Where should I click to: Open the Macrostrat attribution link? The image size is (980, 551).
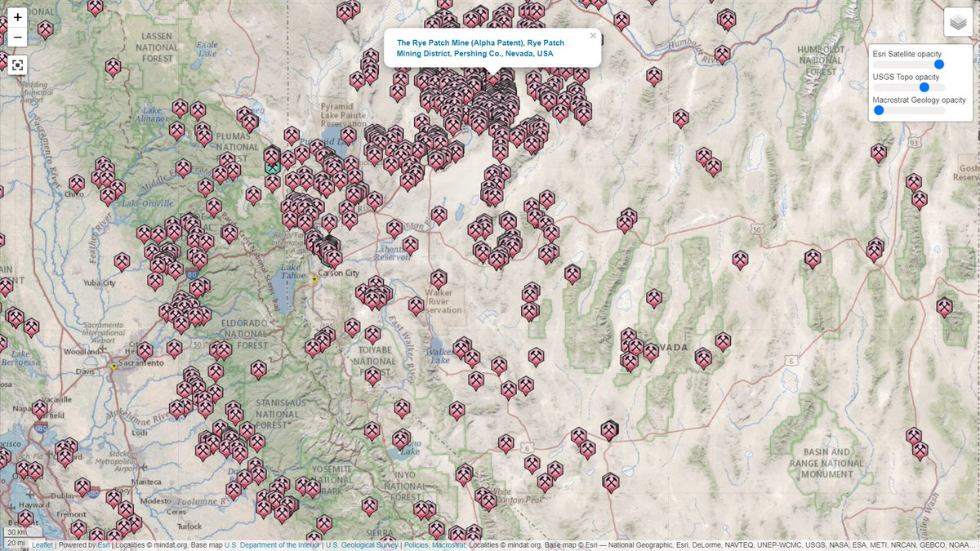[x=448, y=544]
